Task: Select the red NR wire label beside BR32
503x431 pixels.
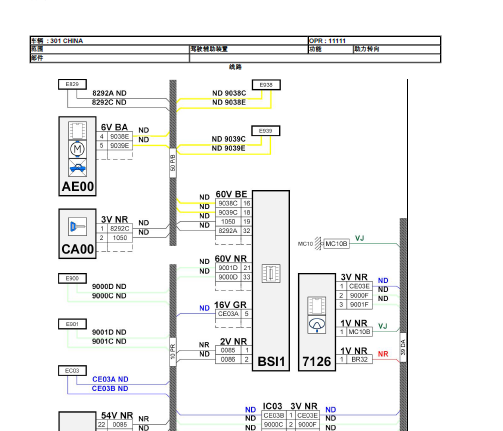Action: point(383,354)
